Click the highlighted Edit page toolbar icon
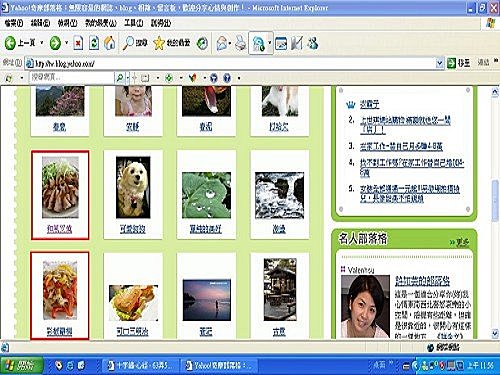Screen dimensions: 500x375 tap(258, 44)
